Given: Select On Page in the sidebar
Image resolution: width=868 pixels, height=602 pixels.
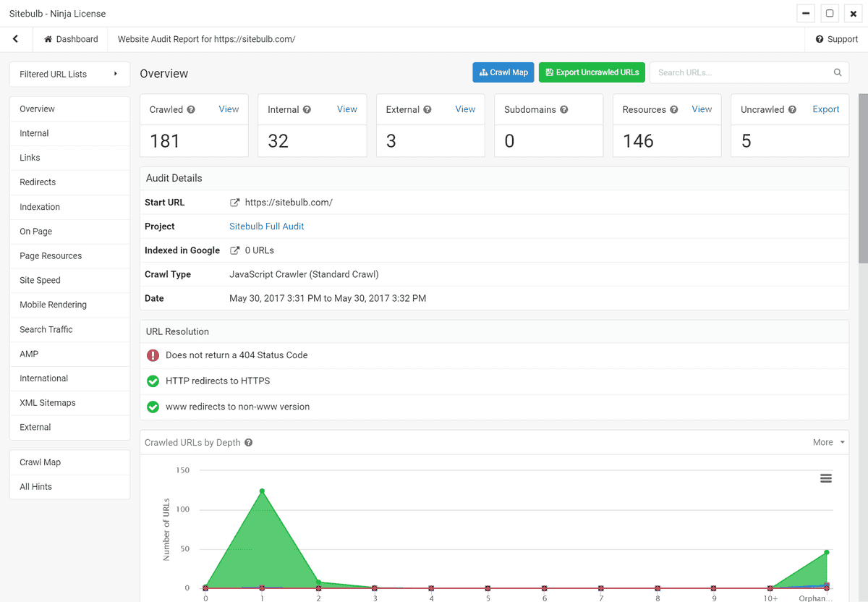Looking at the screenshot, I should tap(69, 232).
